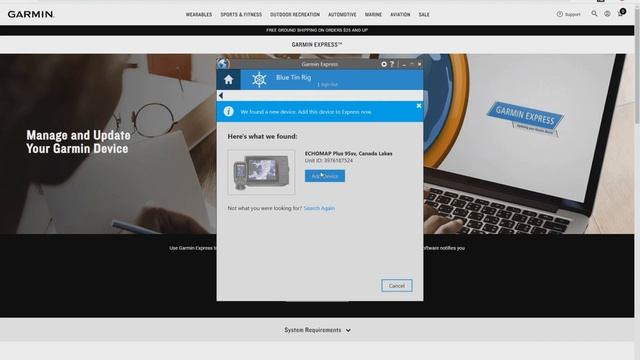Click the back arrow in Garmin Express
This screenshot has width=640, height=360.
pyautogui.click(x=220, y=96)
